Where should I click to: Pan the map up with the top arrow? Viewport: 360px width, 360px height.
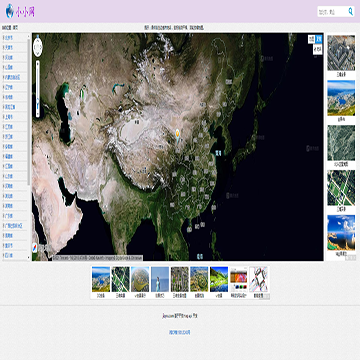tap(38, 42)
